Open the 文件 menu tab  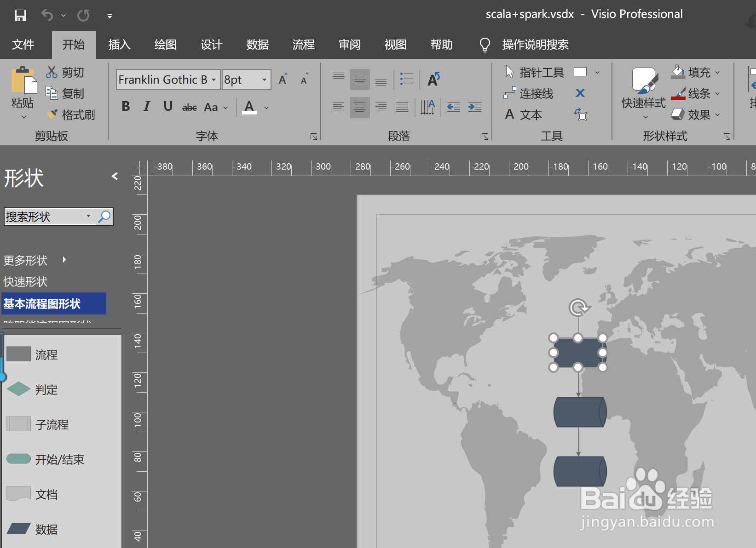tap(23, 45)
